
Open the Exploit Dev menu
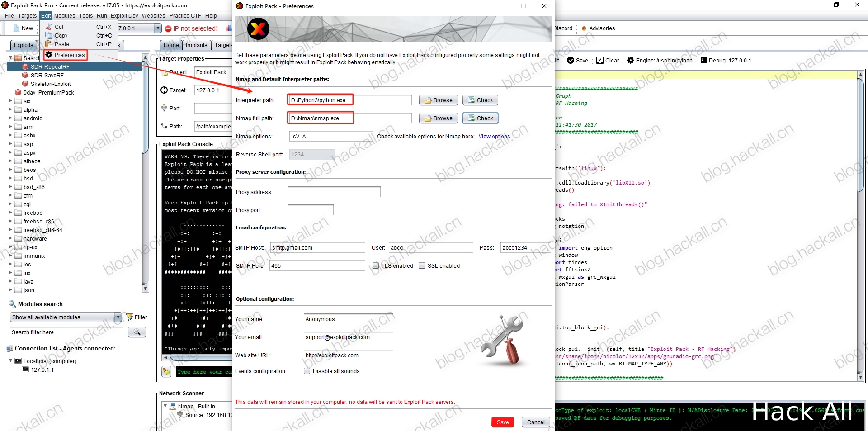pyautogui.click(x=124, y=15)
